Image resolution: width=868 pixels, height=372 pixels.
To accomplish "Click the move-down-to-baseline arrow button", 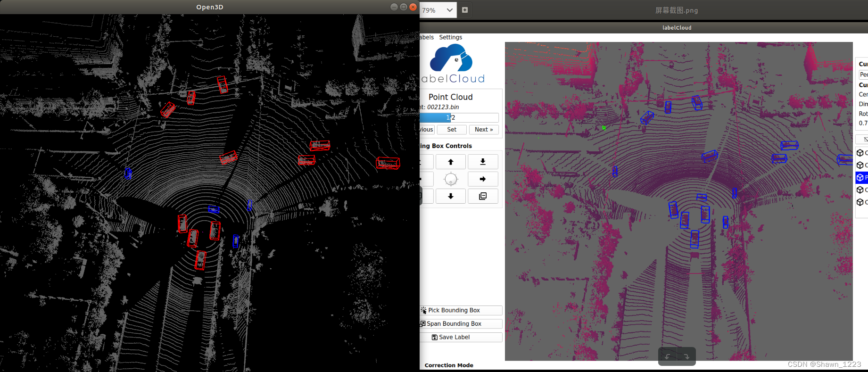I will click(482, 162).
